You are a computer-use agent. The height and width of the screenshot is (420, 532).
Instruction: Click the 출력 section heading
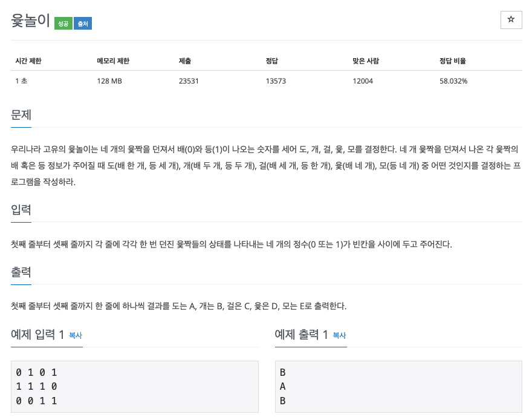tap(21, 272)
